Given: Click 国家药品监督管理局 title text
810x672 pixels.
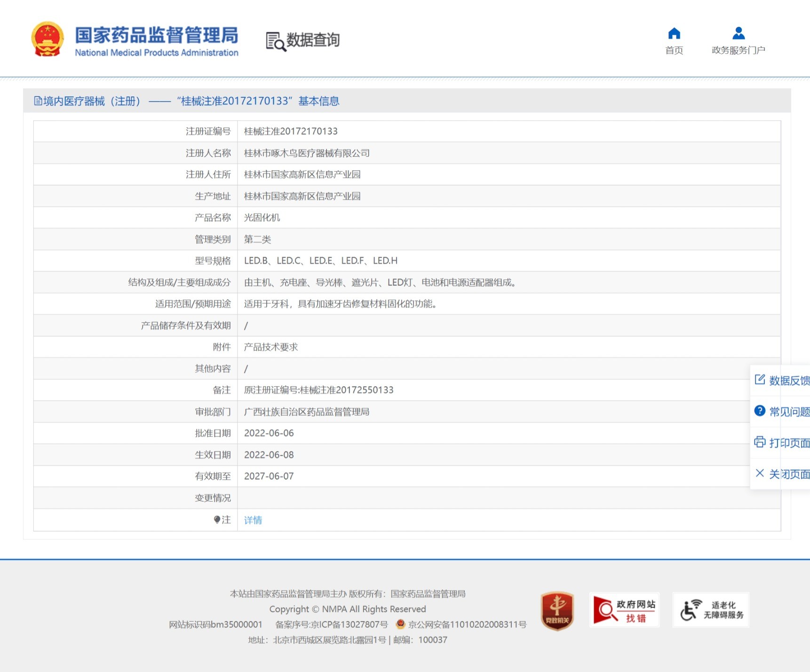Looking at the screenshot, I should pyautogui.click(x=157, y=35).
